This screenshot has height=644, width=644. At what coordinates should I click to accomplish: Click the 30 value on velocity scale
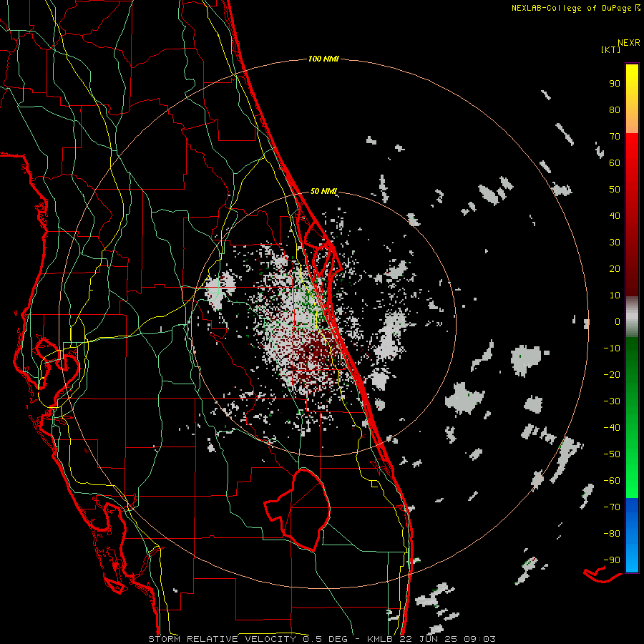615,243
